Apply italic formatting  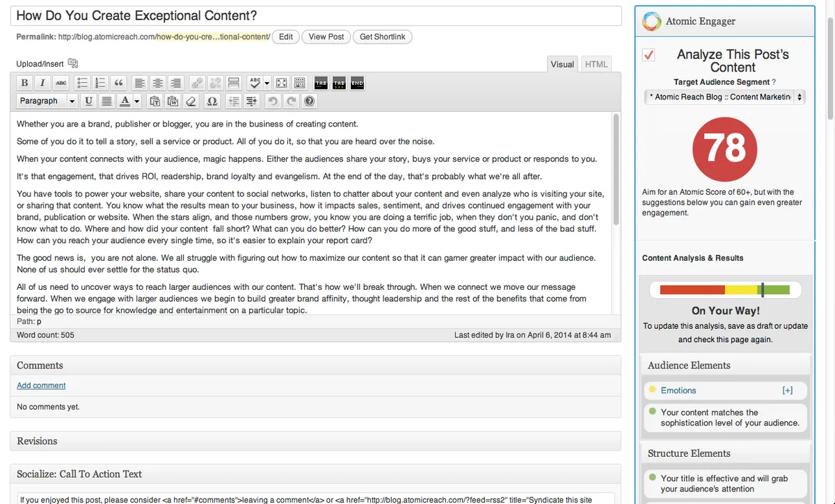(x=42, y=83)
